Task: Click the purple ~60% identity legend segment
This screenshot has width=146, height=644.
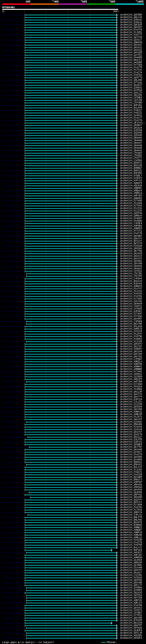Action: (x=73, y=4)
